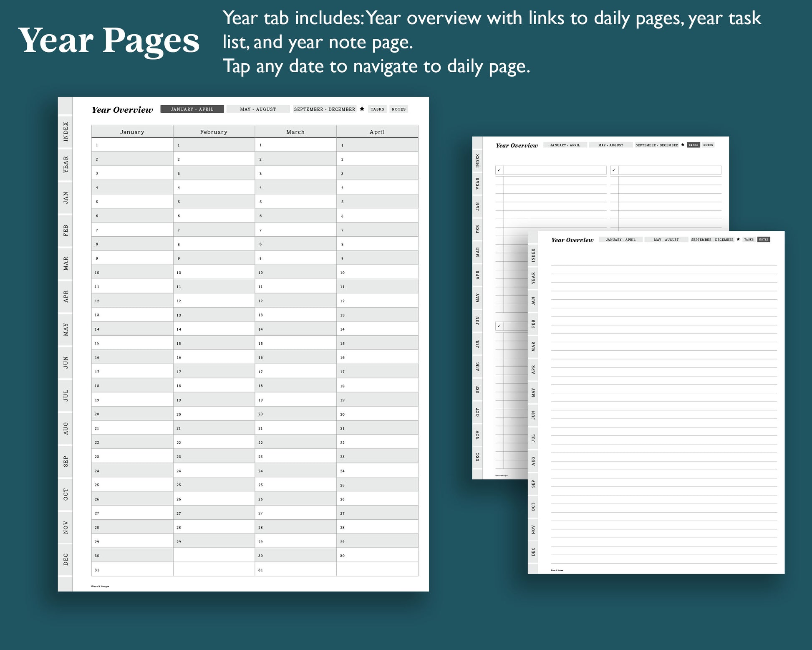The width and height of the screenshot is (812, 650).
Task: Click the star icon on main page
Action: click(362, 109)
